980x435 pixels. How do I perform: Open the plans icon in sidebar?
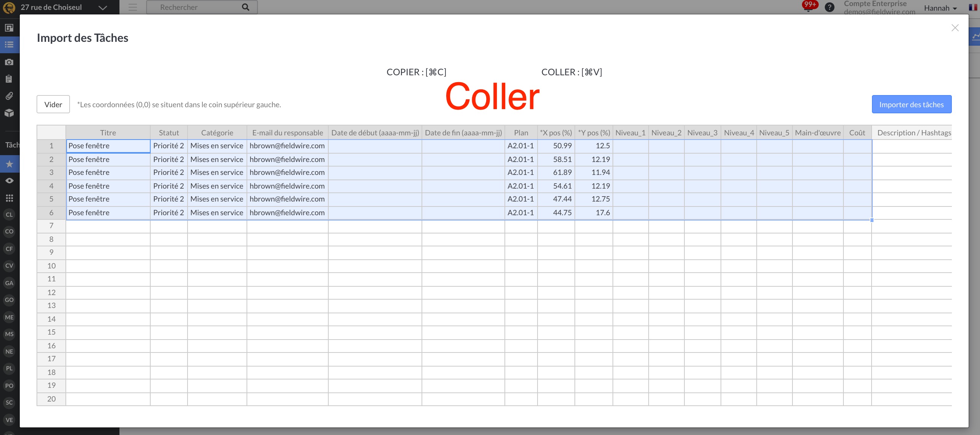(x=9, y=28)
